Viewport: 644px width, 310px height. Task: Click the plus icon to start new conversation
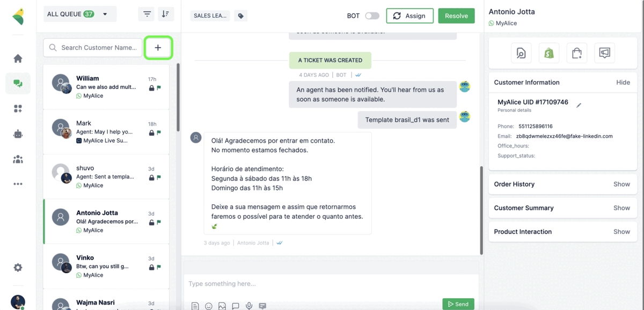click(158, 48)
